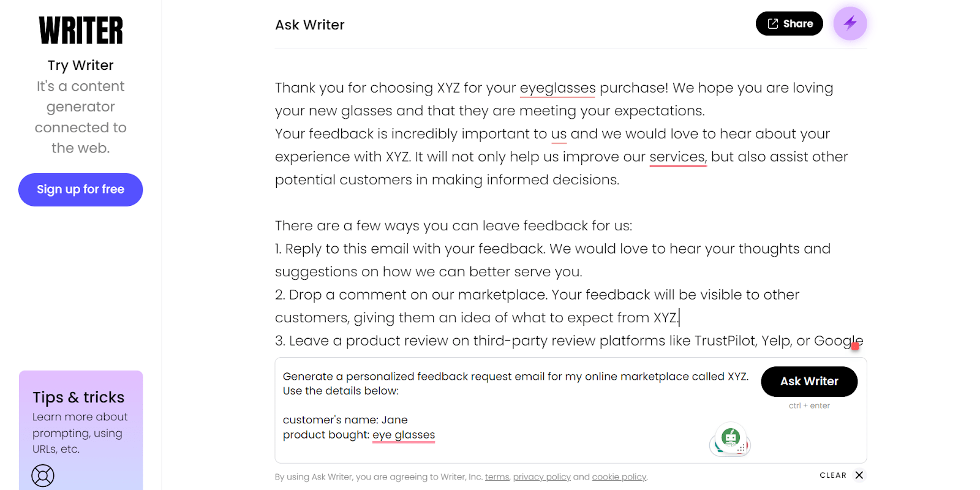Open the terms link
Screen dimensions: 980x490
point(497,477)
